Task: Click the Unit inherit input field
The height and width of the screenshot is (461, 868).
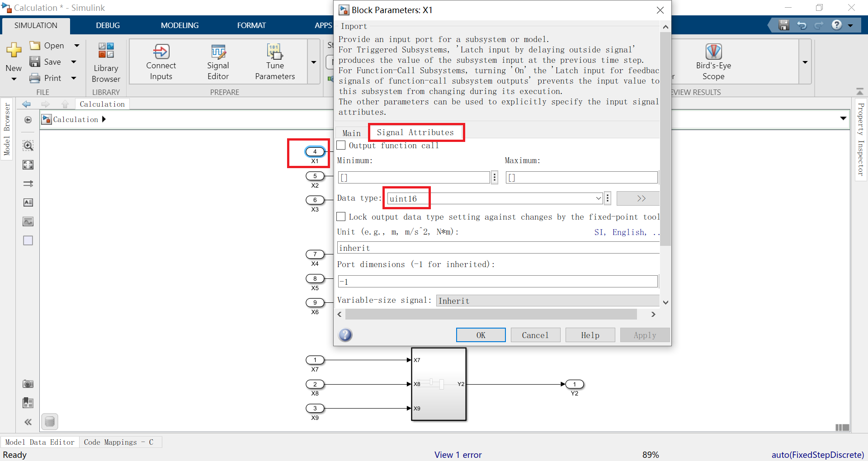Action: (498, 248)
